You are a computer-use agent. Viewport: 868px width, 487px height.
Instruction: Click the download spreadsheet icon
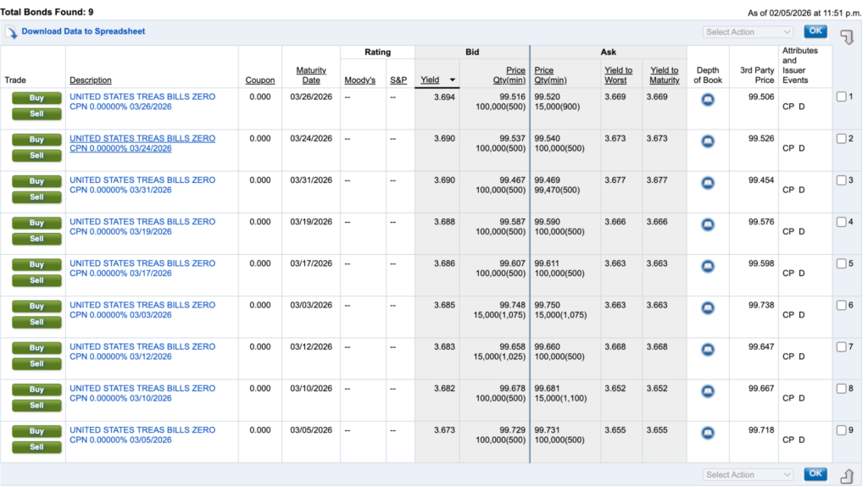click(11, 32)
